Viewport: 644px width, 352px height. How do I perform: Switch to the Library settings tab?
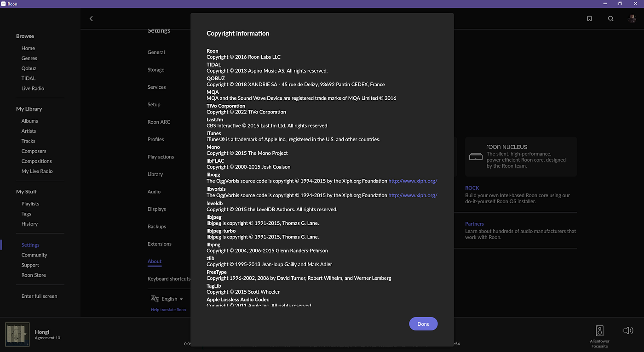click(x=155, y=175)
